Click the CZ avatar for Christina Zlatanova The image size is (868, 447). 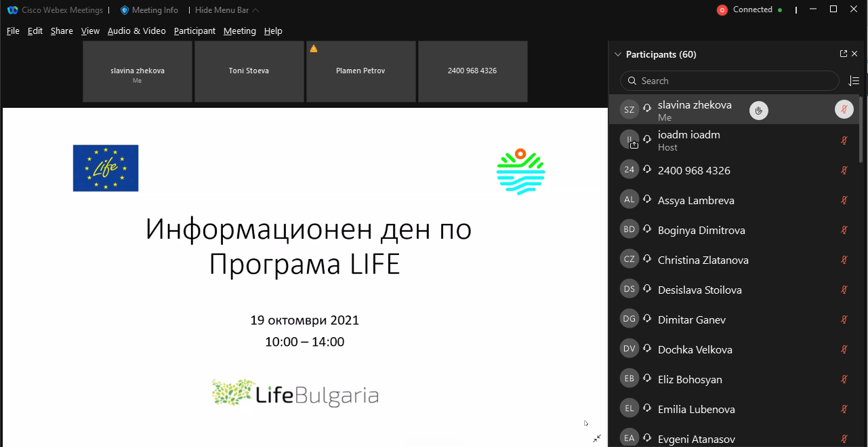click(629, 259)
